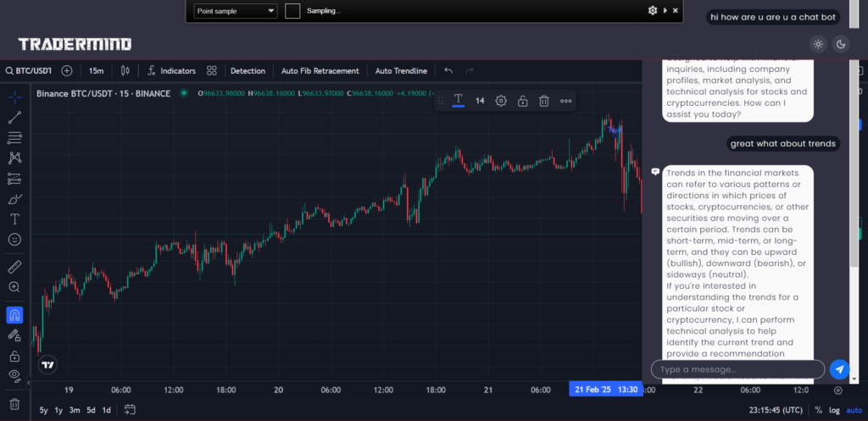868x421 pixels.
Task: Toggle magnet mode snapping
Action: tap(15, 315)
